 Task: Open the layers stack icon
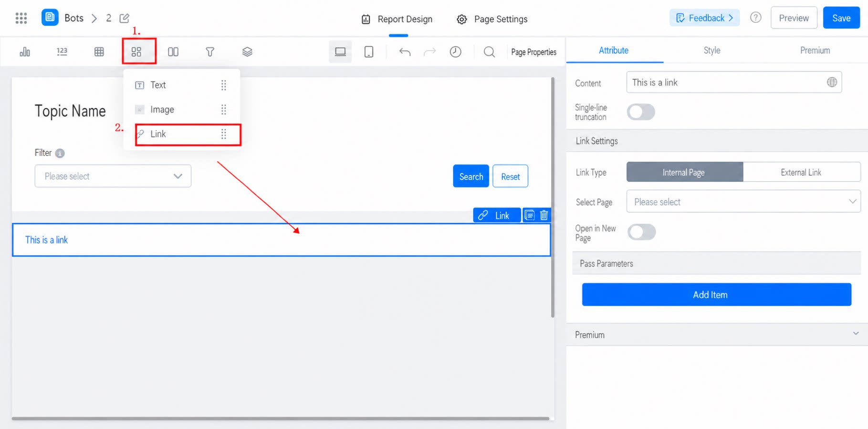point(247,51)
